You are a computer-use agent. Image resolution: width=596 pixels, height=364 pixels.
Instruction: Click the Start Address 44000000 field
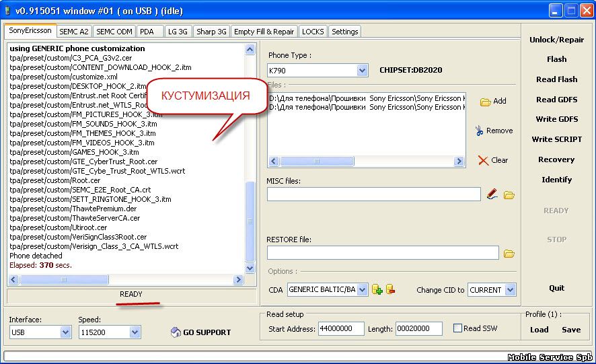coord(341,328)
